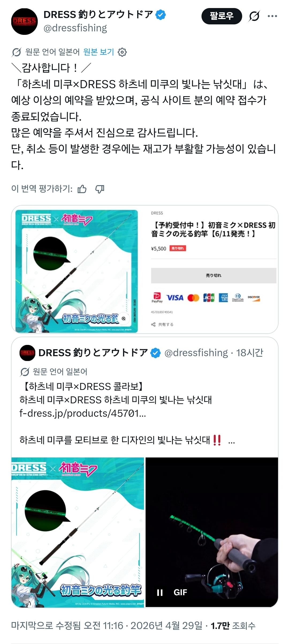The width and height of the screenshot is (289, 644).
Task: Tap the Grok icon next to the follow button
Action: [254, 16]
